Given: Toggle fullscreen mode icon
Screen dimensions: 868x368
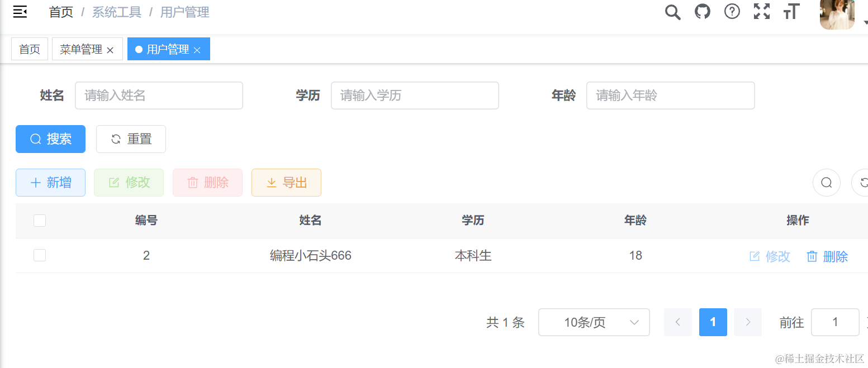Looking at the screenshot, I should (762, 12).
